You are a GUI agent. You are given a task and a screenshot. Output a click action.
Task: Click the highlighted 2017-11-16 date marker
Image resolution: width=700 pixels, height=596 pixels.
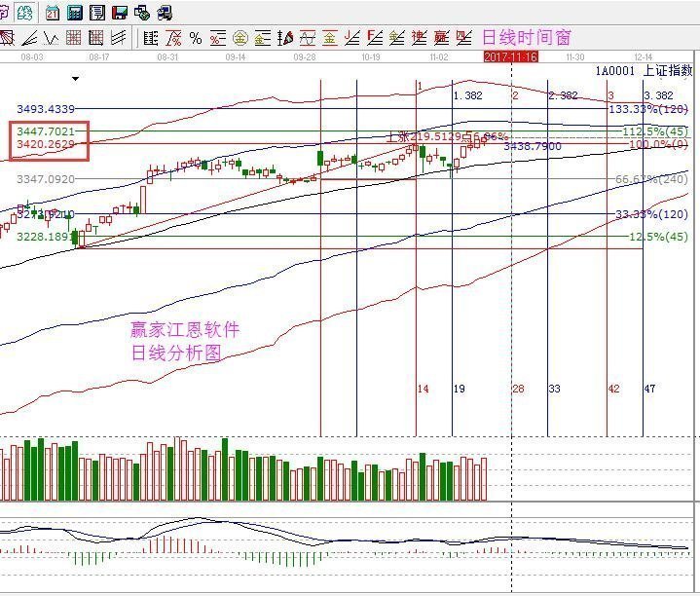pos(511,56)
